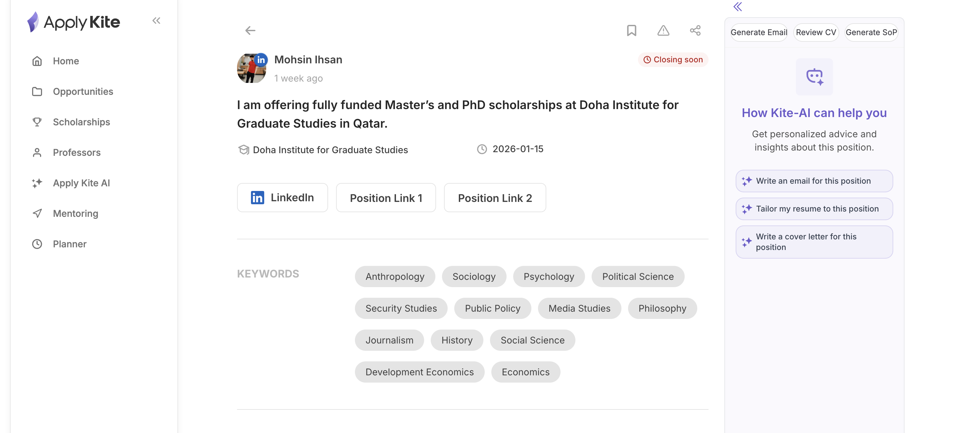This screenshot has height=433, width=980.
Task: Click the back arrow icon
Action: (250, 31)
